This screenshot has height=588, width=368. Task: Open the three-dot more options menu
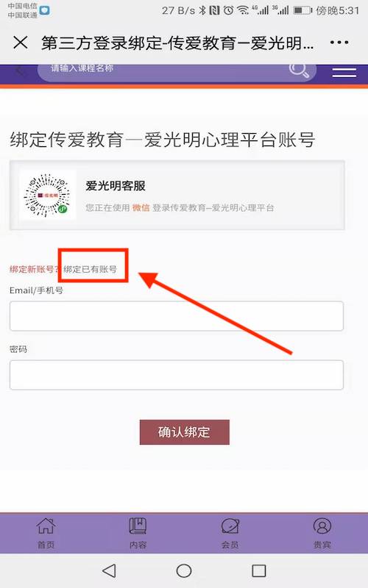click(x=339, y=43)
